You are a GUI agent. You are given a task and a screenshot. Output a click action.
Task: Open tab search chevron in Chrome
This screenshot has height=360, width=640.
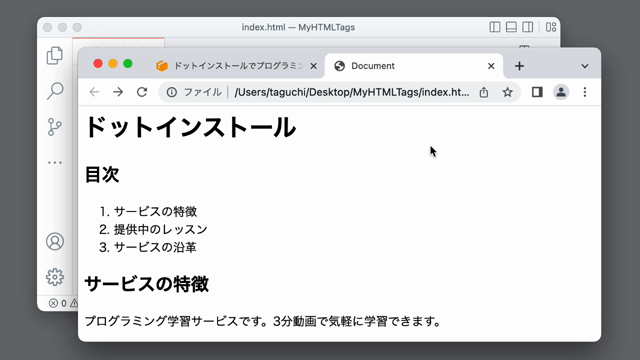click(x=585, y=66)
